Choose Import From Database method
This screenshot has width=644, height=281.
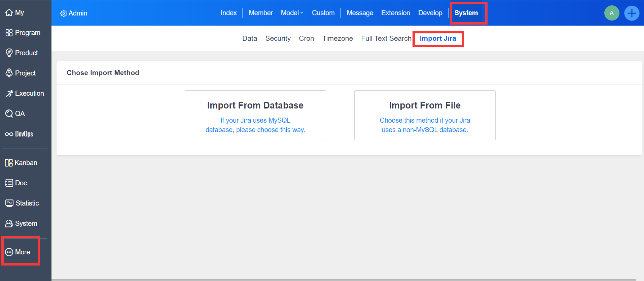[255, 115]
